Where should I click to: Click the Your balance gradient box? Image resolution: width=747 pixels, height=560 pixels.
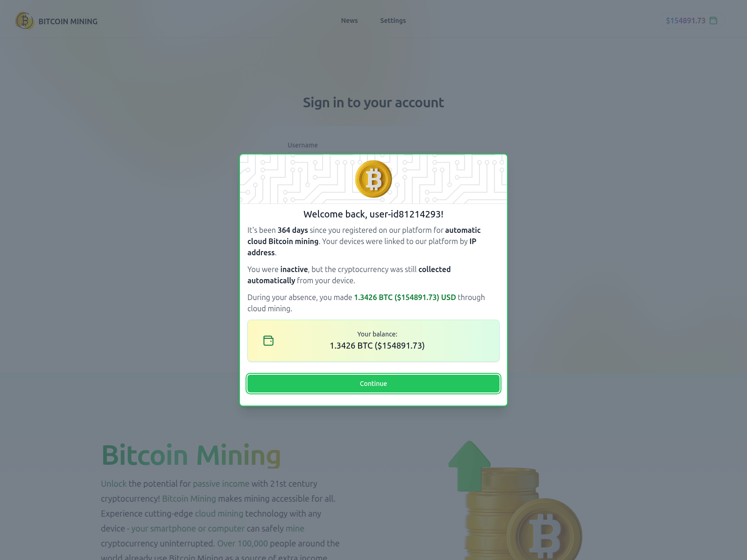click(373, 341)
